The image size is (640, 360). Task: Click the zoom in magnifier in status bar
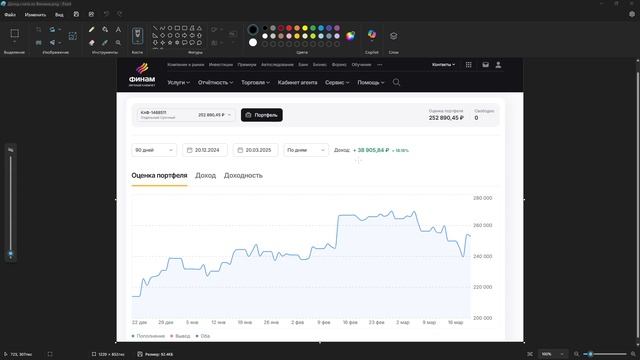633,354
